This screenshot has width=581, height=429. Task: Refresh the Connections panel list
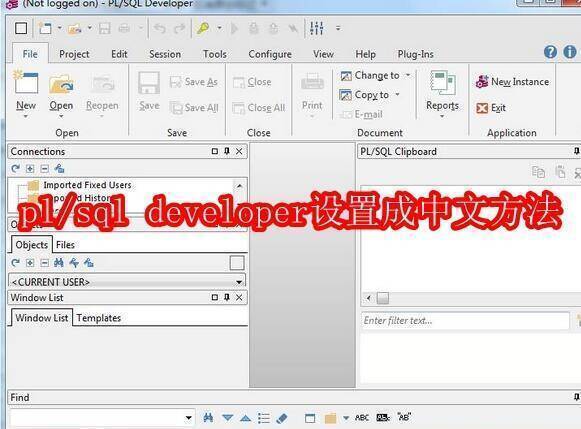tap(15, 169)
